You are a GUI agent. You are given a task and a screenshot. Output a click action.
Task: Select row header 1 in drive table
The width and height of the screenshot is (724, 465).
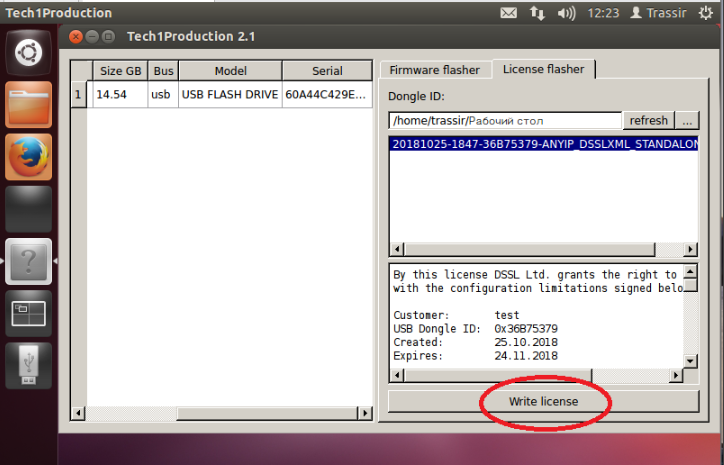(78, 95)
